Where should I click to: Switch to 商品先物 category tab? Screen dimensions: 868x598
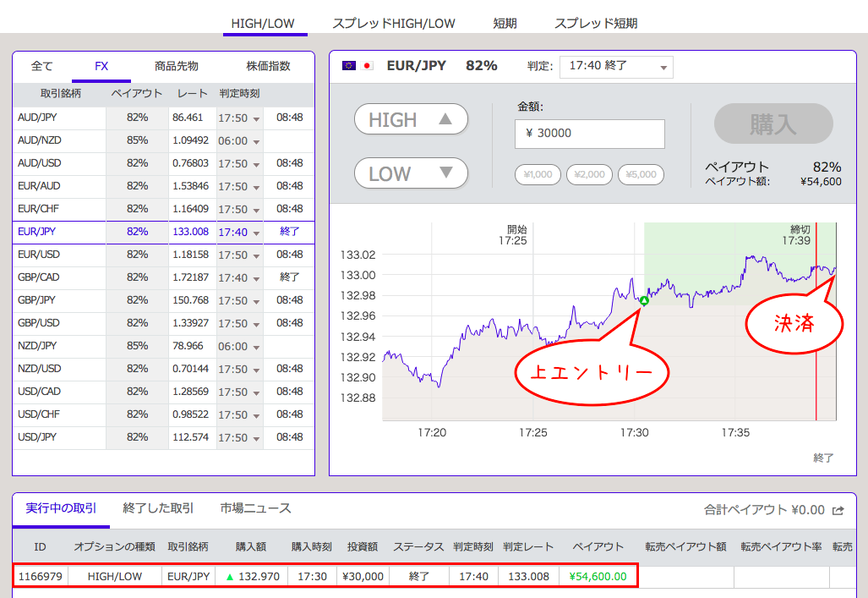point(177,66)
